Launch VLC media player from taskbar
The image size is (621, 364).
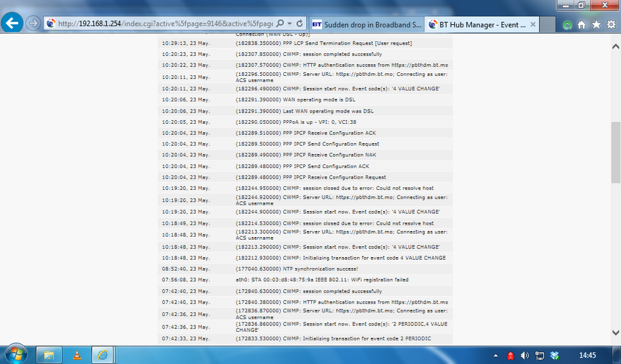point(77,355)
